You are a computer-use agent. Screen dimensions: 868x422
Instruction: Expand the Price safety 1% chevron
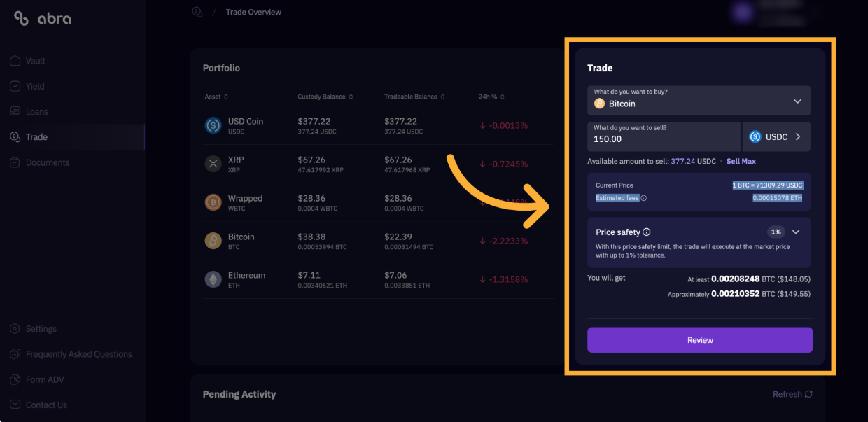(x=796, y=232)
